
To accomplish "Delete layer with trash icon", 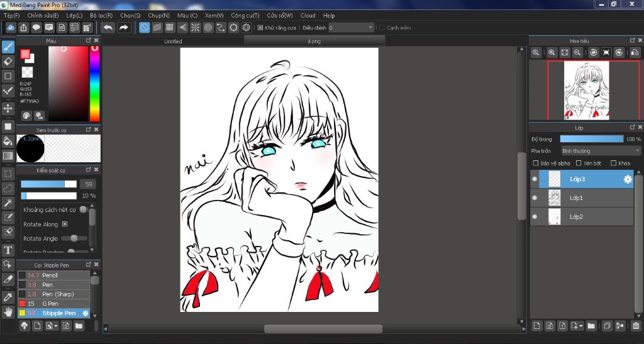I will [x=636, y=326].
